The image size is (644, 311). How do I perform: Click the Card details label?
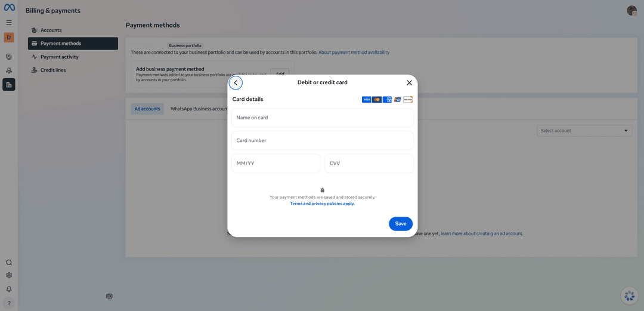coord(247,99)
